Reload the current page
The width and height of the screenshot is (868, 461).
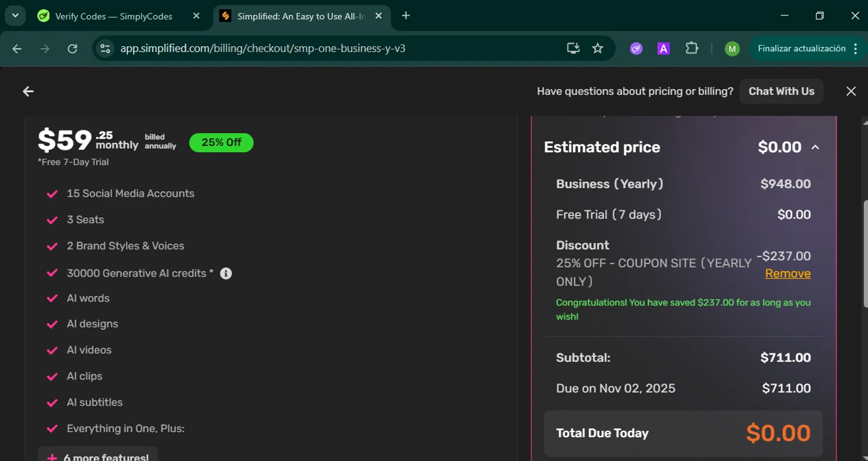click(72, 49)
